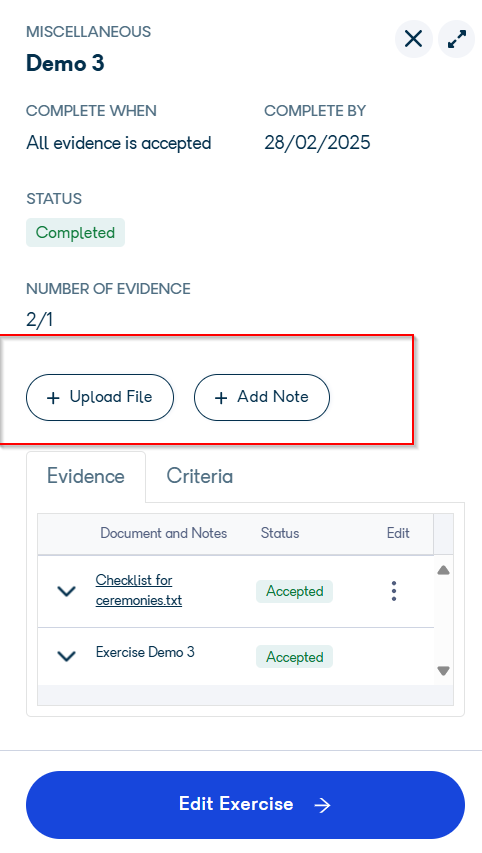Click the Completed status badge
The width and height of the screenshot is (482, 853).
(x=76, y=232)
